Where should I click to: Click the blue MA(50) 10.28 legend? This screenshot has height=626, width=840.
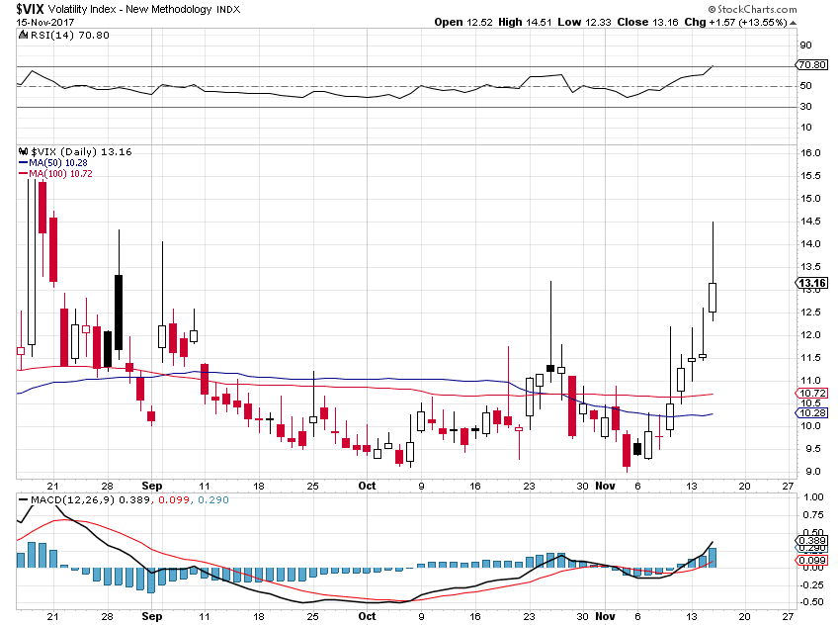[53, 162]
